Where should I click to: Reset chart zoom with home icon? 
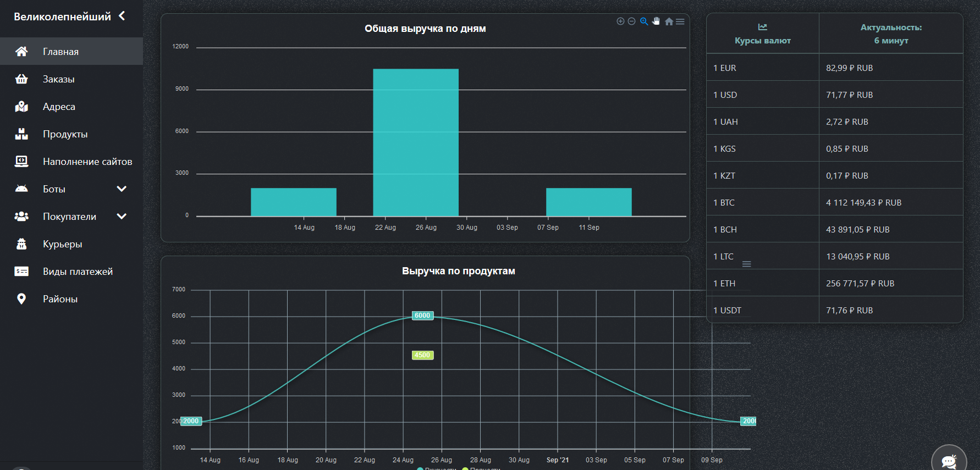[x=669, y=21]
